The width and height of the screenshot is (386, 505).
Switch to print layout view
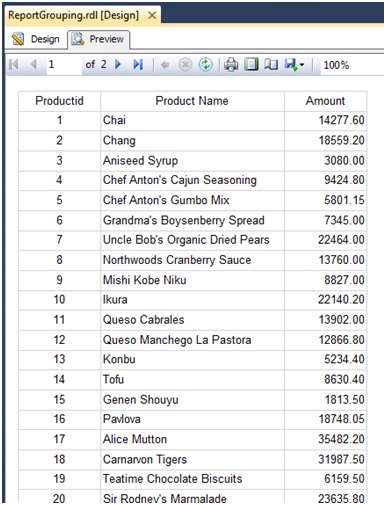click(x=251, y=64)
